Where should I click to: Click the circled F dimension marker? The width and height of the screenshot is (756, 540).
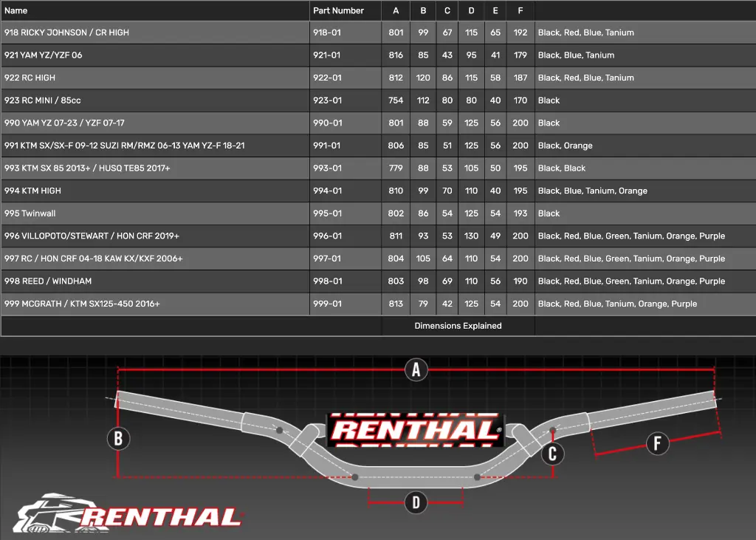tap(657, 443)
